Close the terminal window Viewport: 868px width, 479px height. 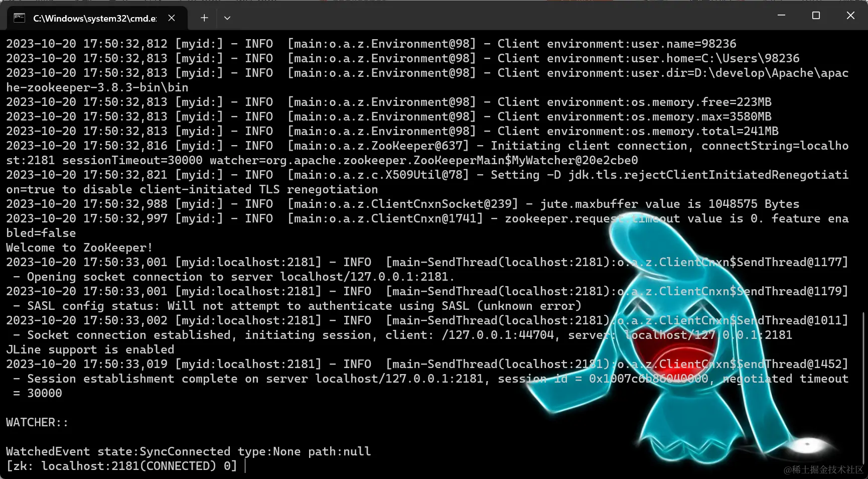[850, 16]
